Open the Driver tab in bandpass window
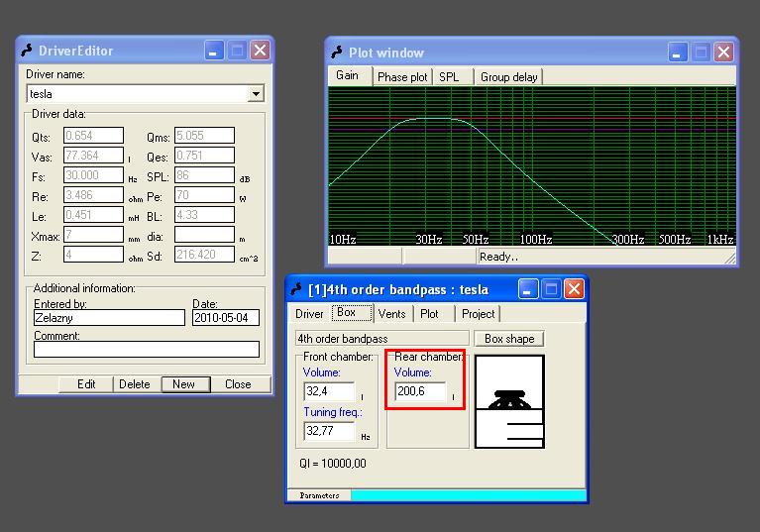The height and width of the screenshot is (532, 760). 309,314
